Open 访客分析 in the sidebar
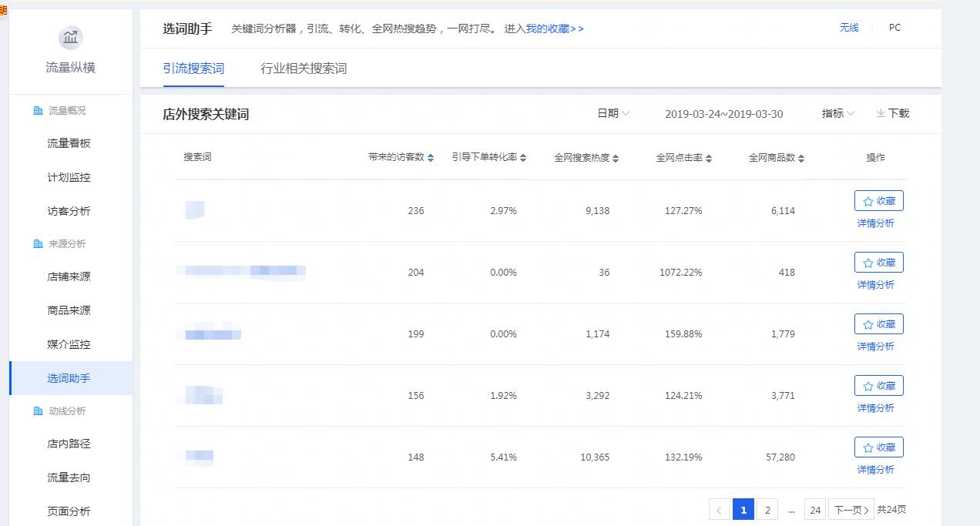The width and height of the screenshot is (980, 526). (69, 211)
